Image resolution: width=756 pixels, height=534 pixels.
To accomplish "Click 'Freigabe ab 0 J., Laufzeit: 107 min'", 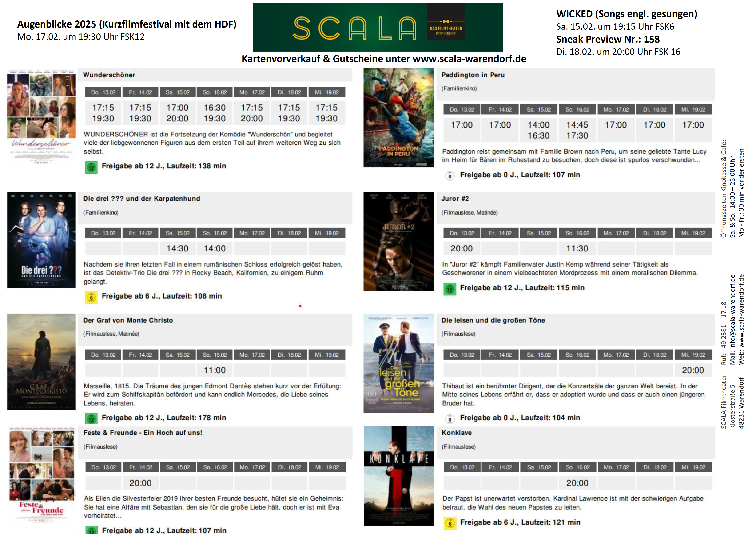I will (520, 175).
